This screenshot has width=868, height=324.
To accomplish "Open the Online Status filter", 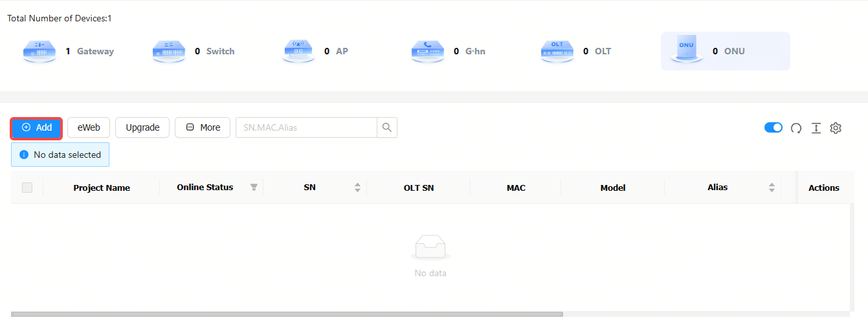I will [x=254, y=188].
